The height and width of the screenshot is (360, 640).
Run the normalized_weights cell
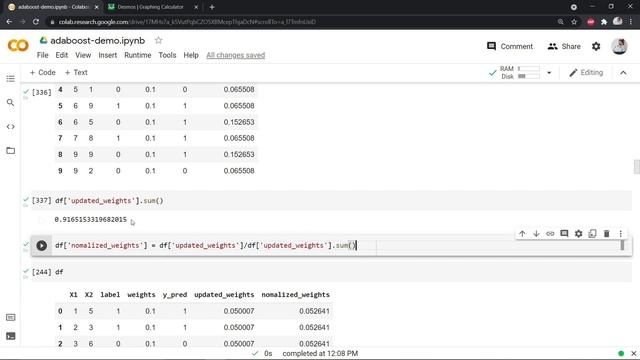(x=41, y=245)
